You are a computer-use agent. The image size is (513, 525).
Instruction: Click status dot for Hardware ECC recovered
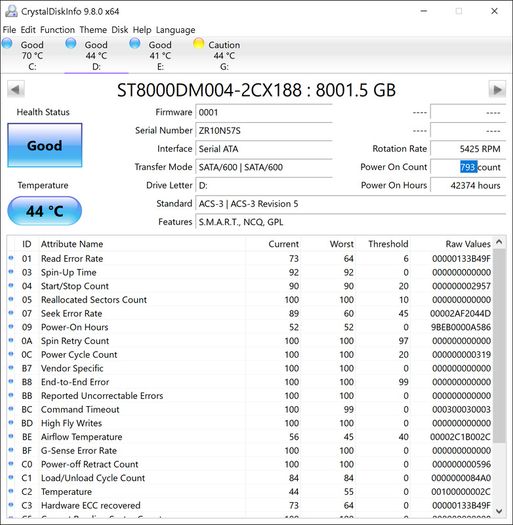click(11, 505)
